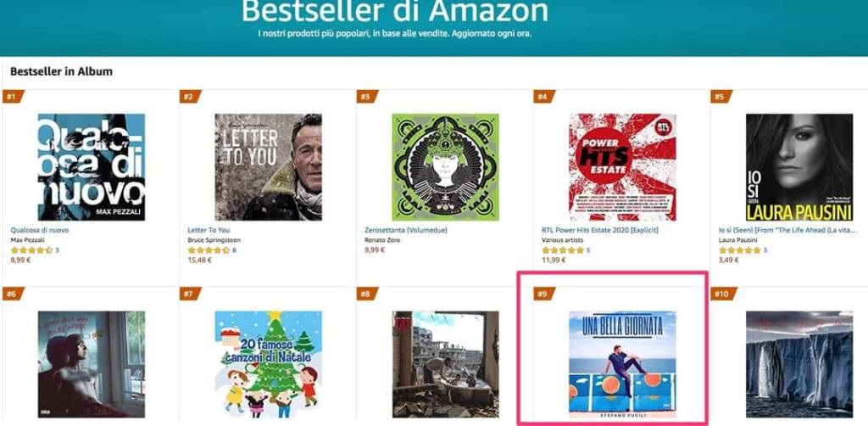Click the Max Pezzali star rating

click(x=31, y=250)
